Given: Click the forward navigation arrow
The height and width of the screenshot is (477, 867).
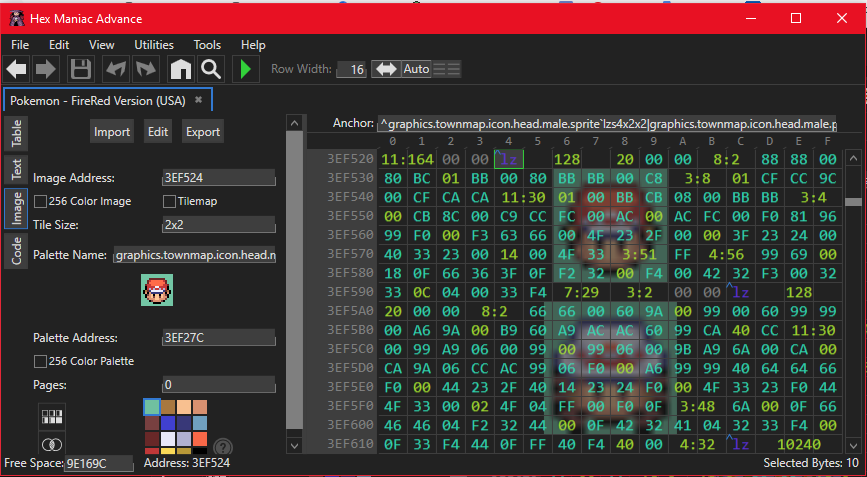Looking at the screenshot, I should coord(46,69).
